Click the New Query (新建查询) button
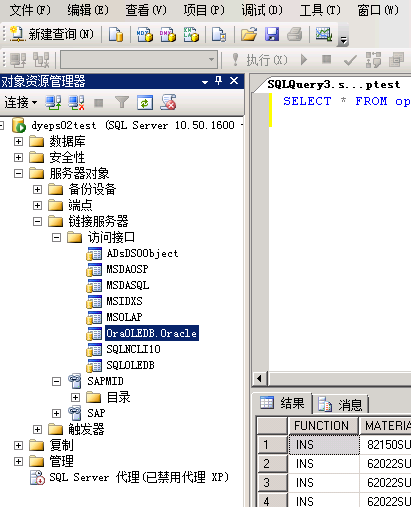The image size is (411, 507). pyautogui.click(x=52, y=34)
